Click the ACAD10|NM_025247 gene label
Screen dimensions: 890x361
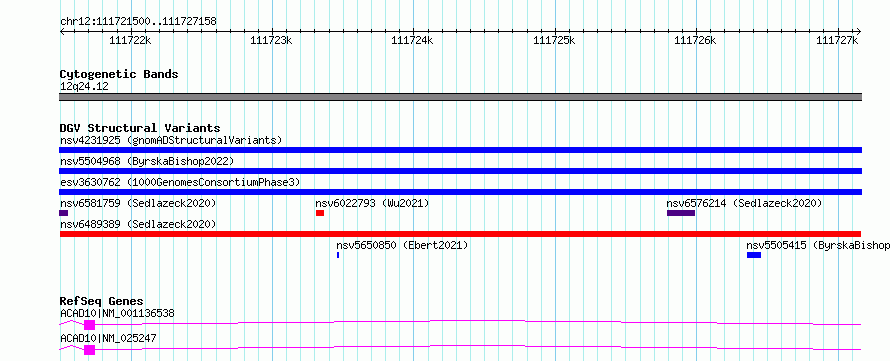[x=108, y=338]
